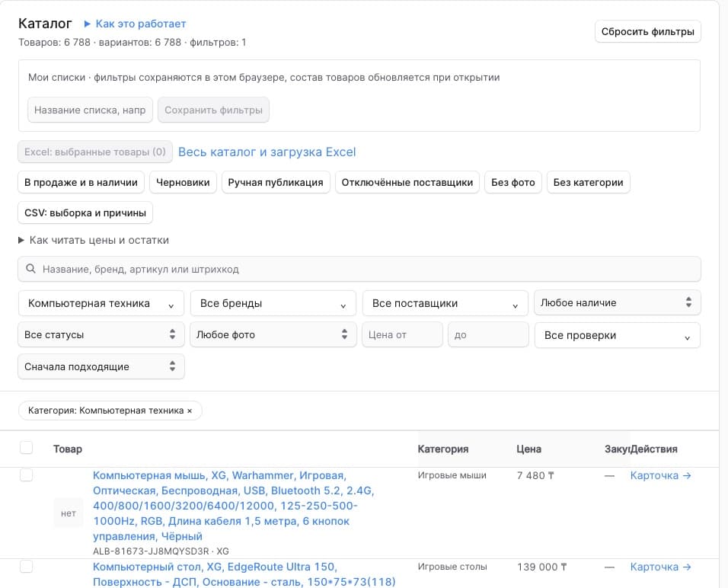The height and width of the screenshot is (588, 728).
Task: Open "Карточка →" for EdgeRoute Ultra 150 desk
Action: point(661,567)
